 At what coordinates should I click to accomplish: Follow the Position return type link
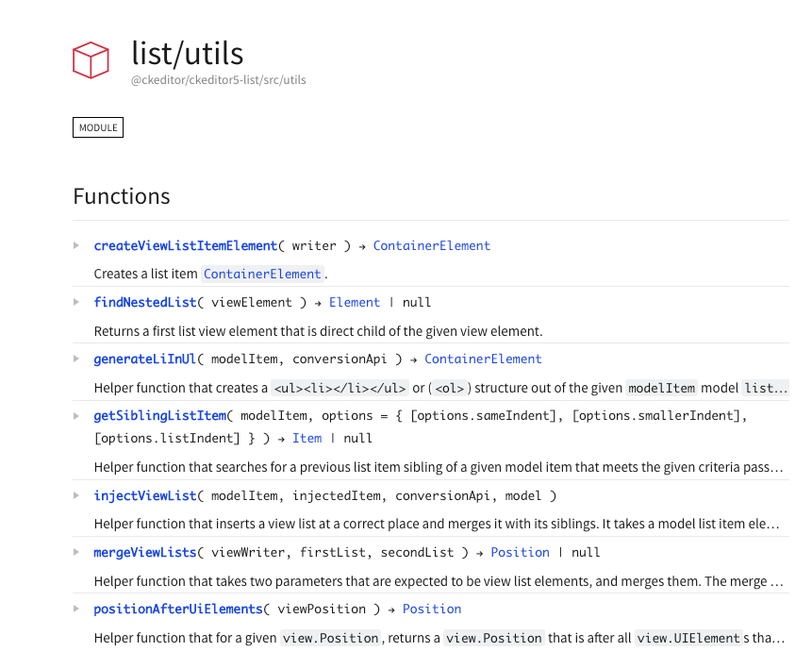coord(520,551)
